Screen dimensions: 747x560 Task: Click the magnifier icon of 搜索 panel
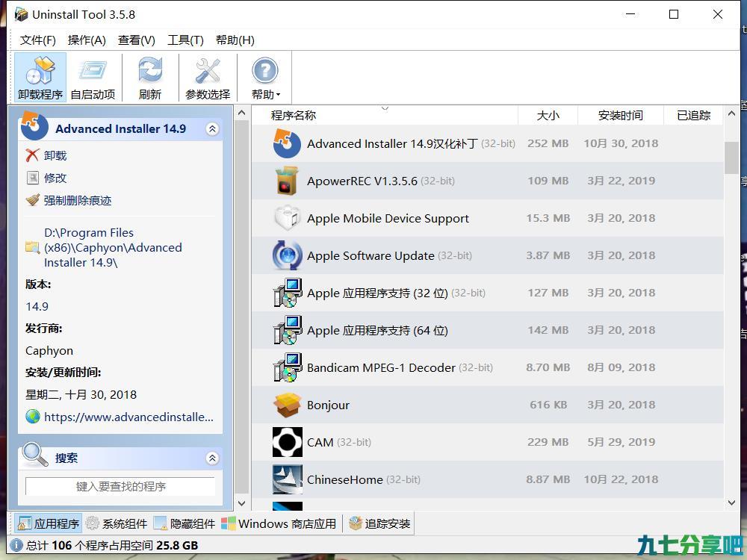pyautogui.click(x=35, y=455)
